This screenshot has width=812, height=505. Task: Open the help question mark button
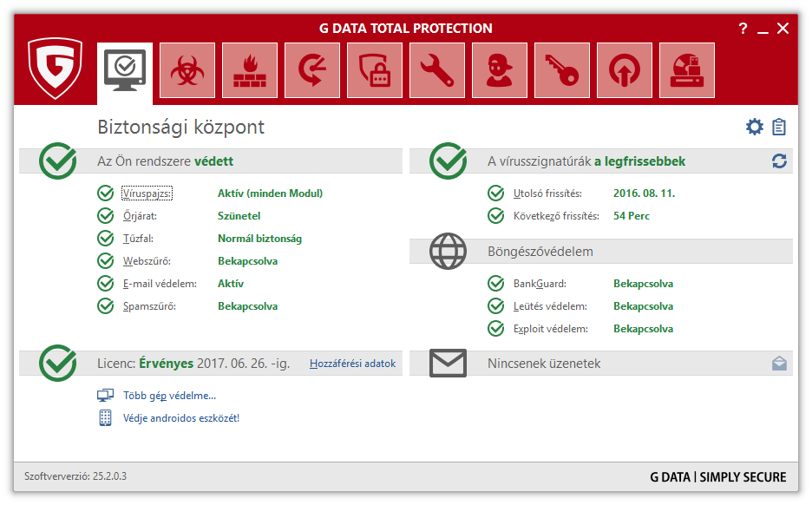[743, 29]
